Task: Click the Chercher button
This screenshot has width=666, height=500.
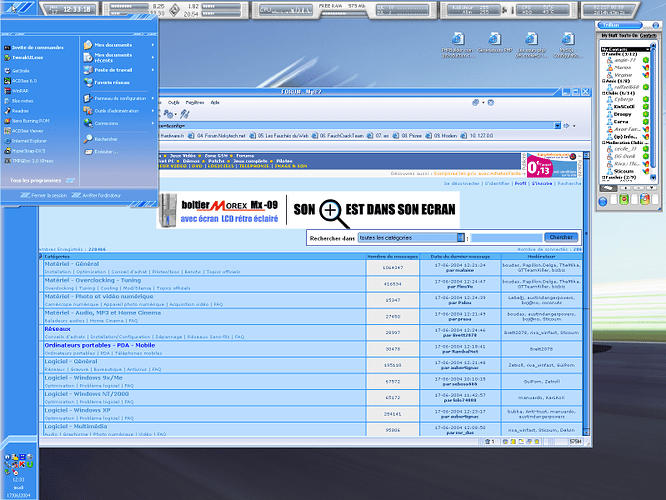Action: (560, 237)
